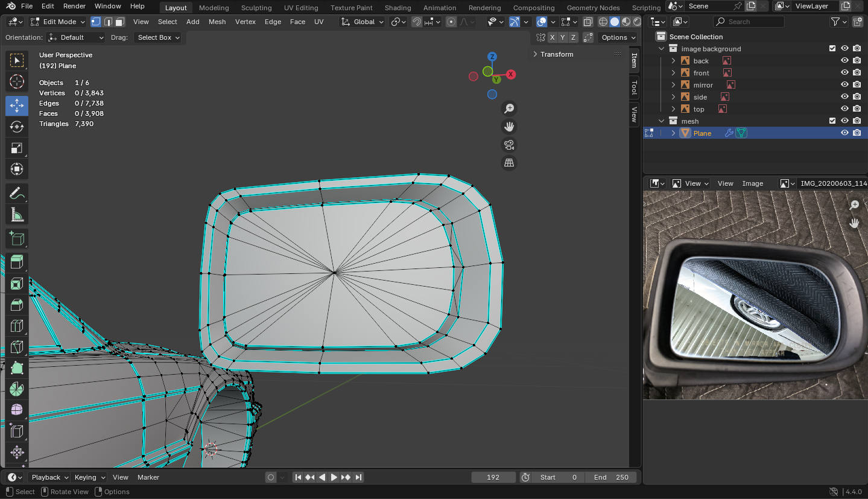Click the current frame field showing 192
The image size is (868, 499).
493,477
